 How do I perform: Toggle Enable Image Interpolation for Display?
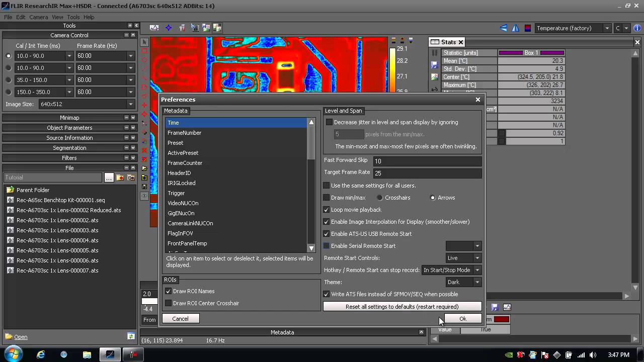326,222
